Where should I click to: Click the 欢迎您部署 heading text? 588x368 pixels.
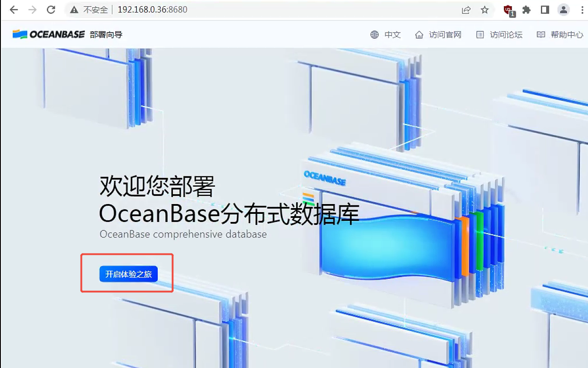158,186
